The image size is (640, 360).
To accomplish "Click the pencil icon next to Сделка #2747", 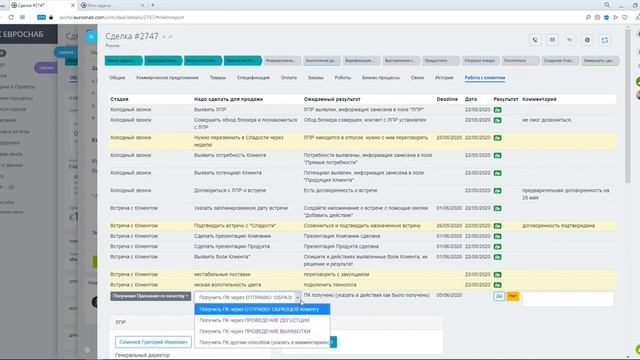I will pos(164,37).
